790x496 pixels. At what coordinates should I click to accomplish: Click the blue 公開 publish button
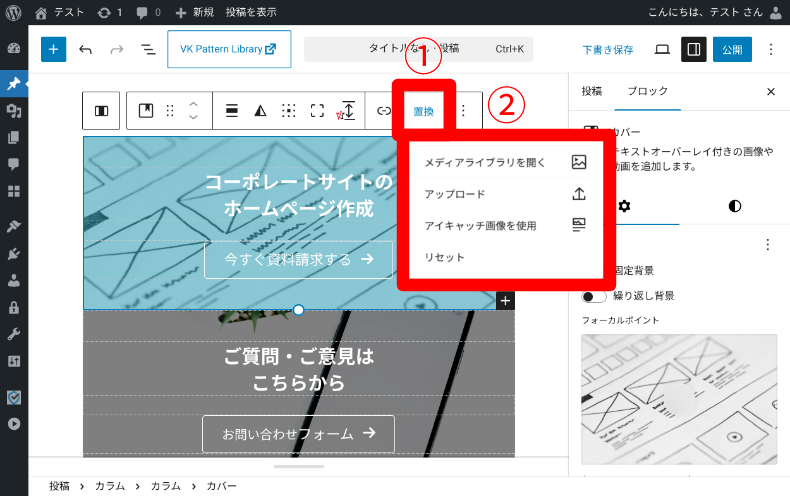[x=732, y=49]
